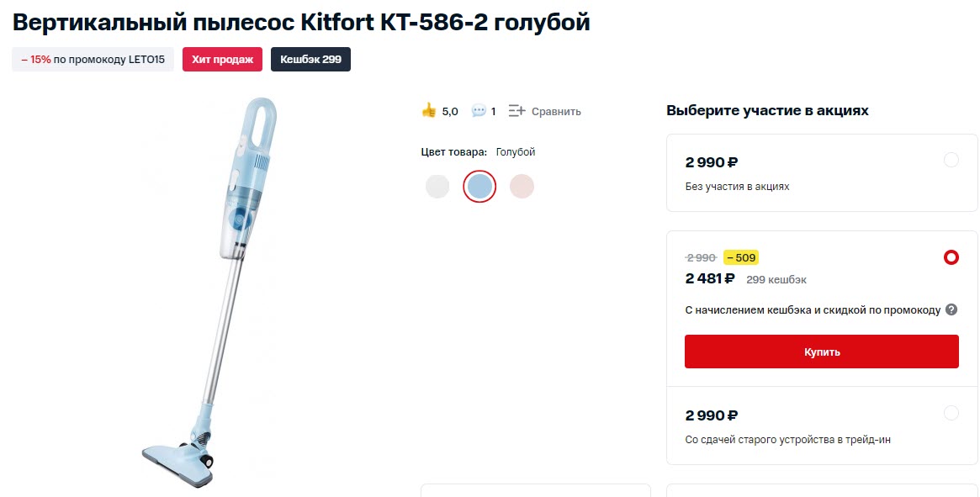Click the selected blue Голубой color swatch
This screenshot has height=497, width=980.
click(479, 186)
